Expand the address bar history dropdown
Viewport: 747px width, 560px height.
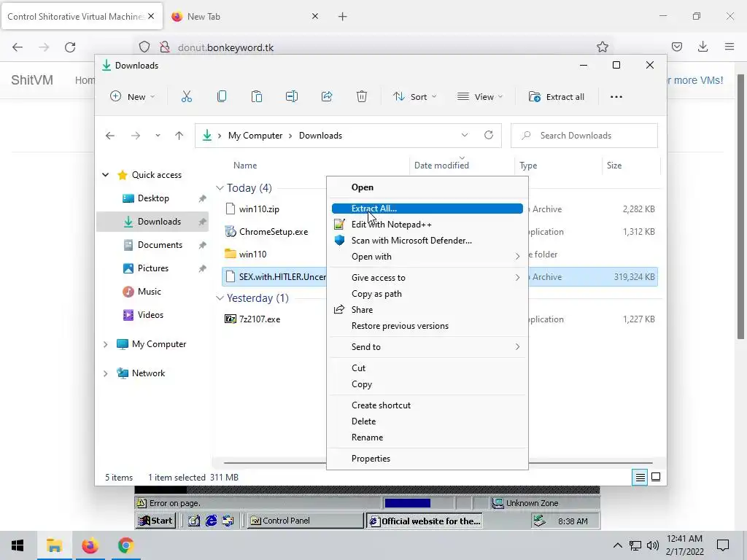(465, 135)
